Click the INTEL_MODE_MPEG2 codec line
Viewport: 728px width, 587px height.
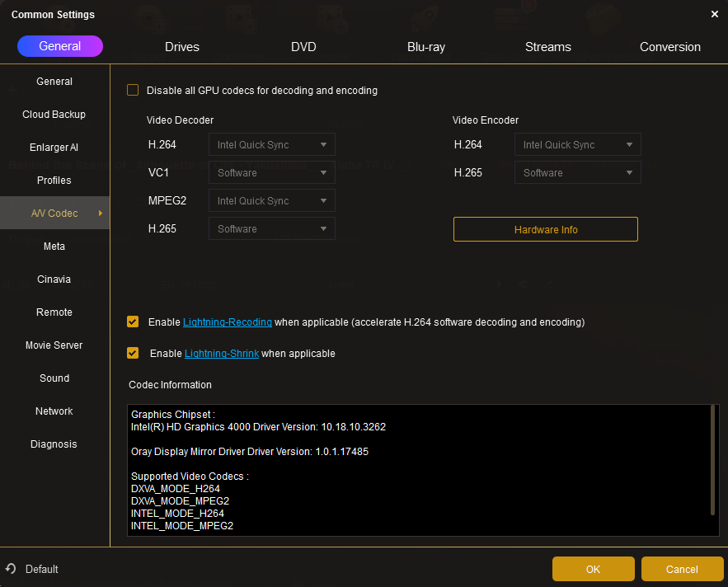(182, 526)
